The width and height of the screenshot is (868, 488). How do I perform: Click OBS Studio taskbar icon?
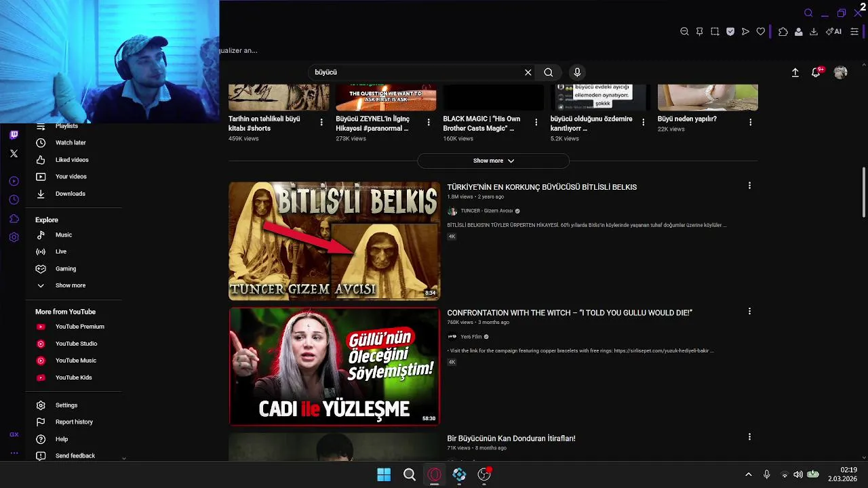[x=484, y=474]
